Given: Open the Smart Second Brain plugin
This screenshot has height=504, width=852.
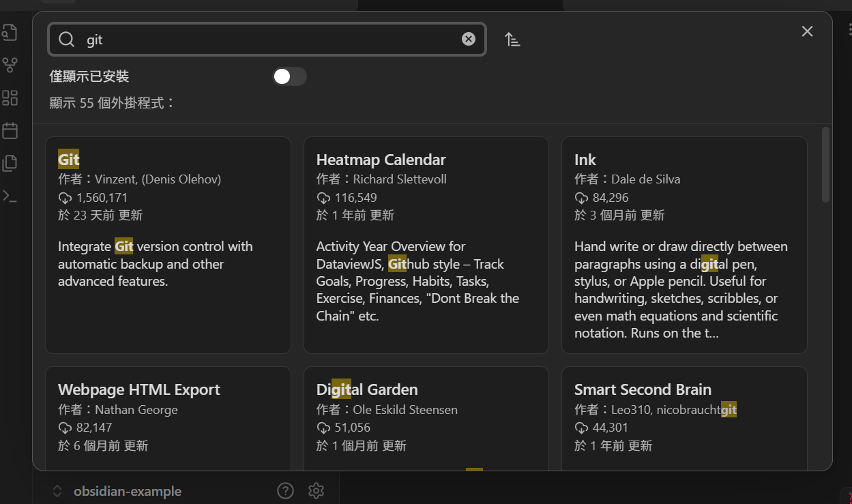Looking at the screenshot, I should 684,419.
